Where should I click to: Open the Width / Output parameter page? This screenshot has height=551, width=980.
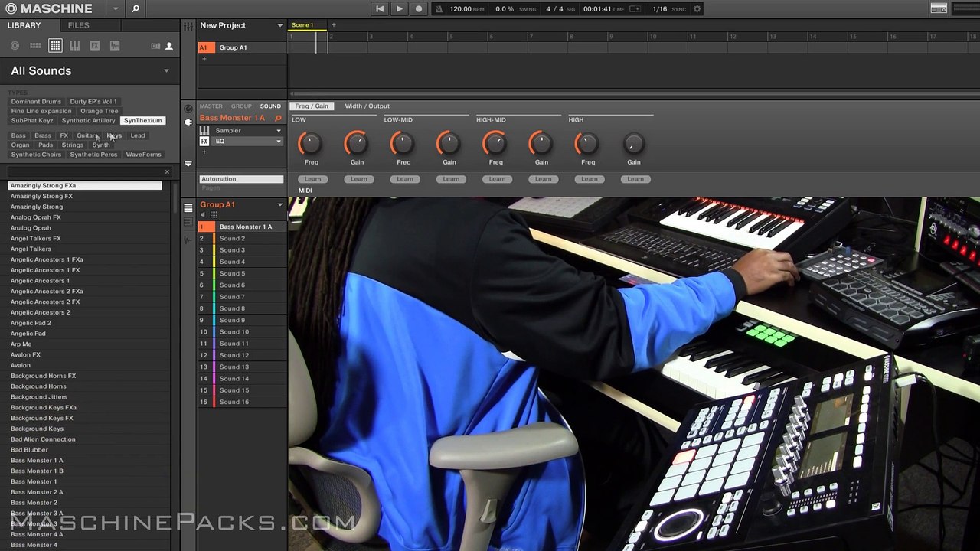[x=367, y=106]
